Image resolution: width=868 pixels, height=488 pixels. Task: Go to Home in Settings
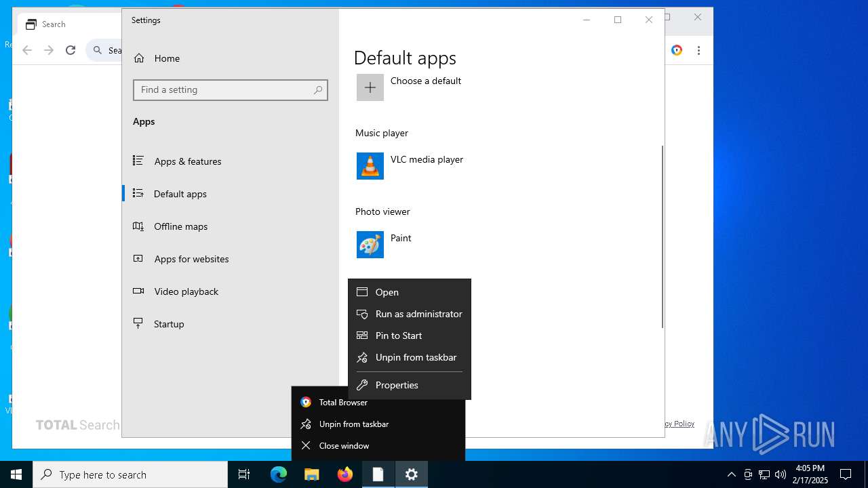pyautogui.click(x=231, y=58)
